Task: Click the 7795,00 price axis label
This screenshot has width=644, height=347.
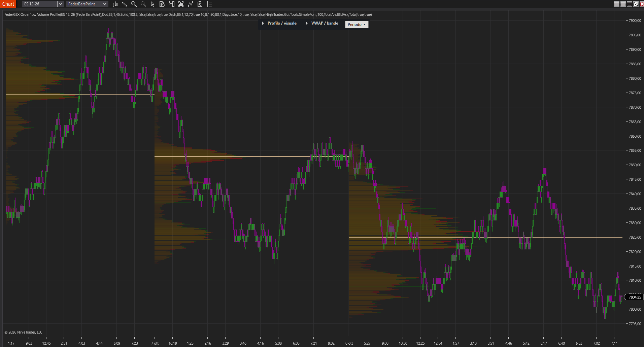Action: [x=635, y=324]
